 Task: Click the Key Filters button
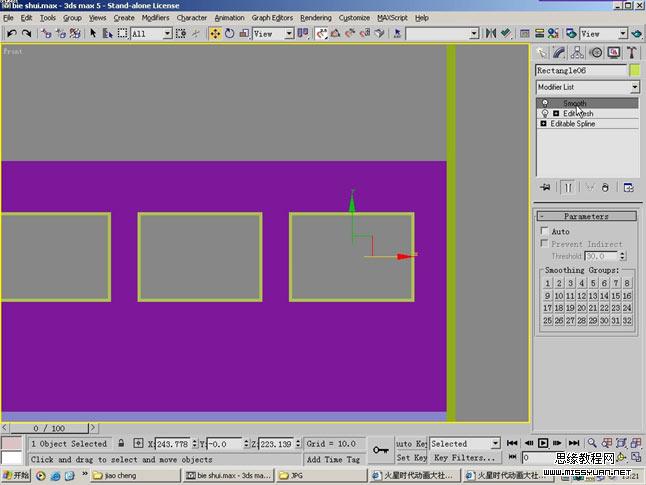point(465,457)
